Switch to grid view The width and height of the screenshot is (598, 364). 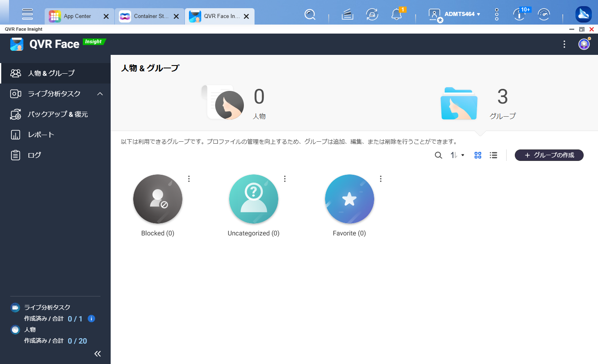pos(478,155)
